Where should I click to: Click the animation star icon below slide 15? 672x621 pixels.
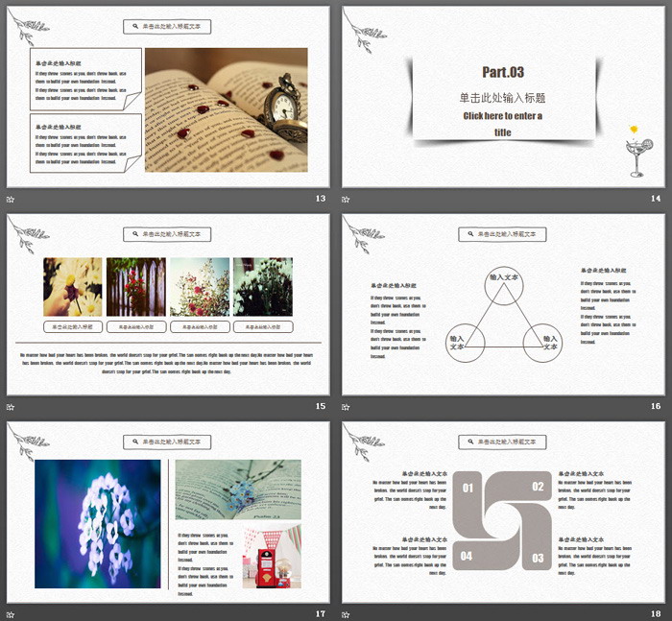pyautogui.click(x=11, y=406)
